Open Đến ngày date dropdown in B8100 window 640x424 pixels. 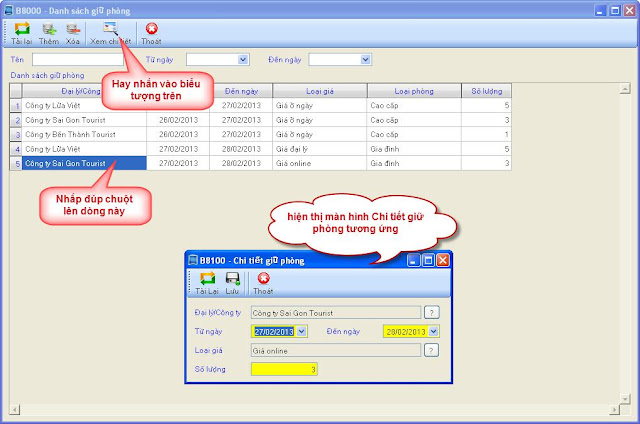433,331
